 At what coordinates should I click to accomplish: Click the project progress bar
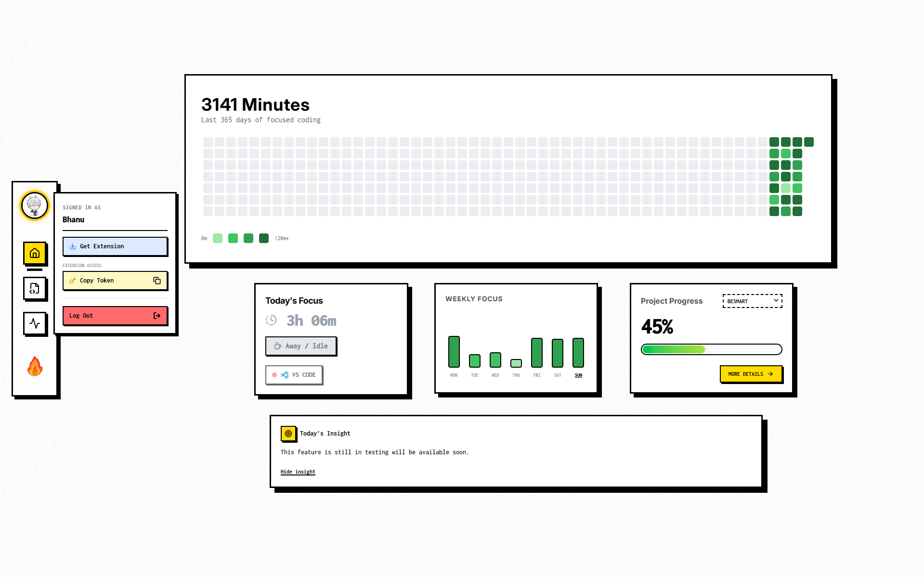pyautogui.click(x=711, y=349)
